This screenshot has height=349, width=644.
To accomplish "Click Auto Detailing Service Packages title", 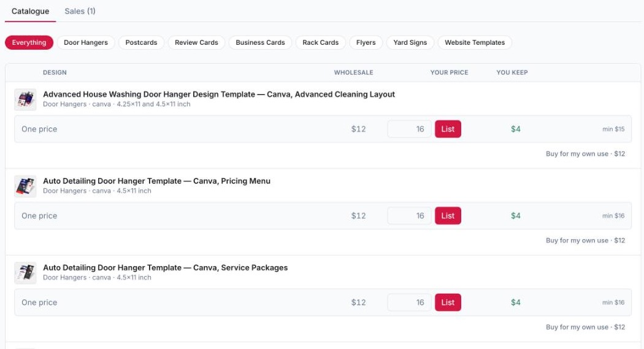I will tap(165, 267).
